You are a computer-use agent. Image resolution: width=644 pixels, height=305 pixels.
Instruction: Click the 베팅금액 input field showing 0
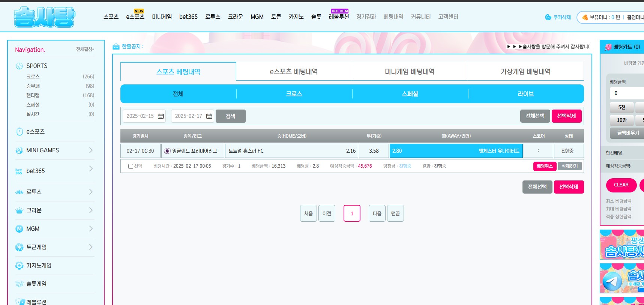point(627,93)
